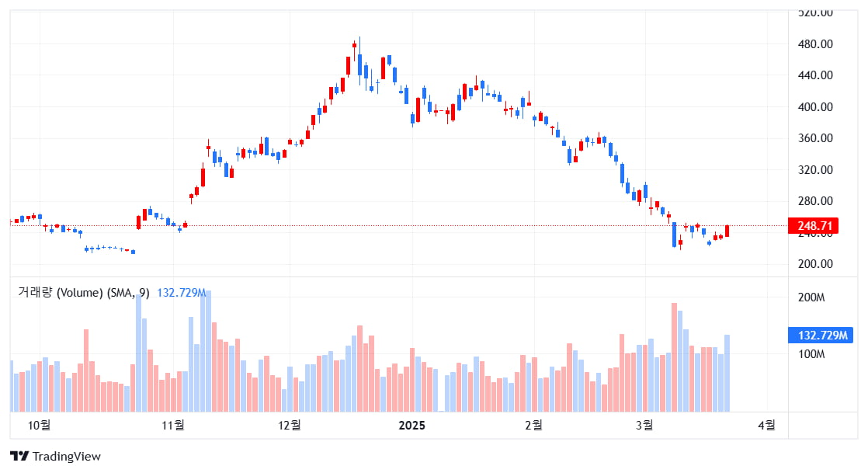
Task: Click the 12월 label on the time axis
Action: 290,425
